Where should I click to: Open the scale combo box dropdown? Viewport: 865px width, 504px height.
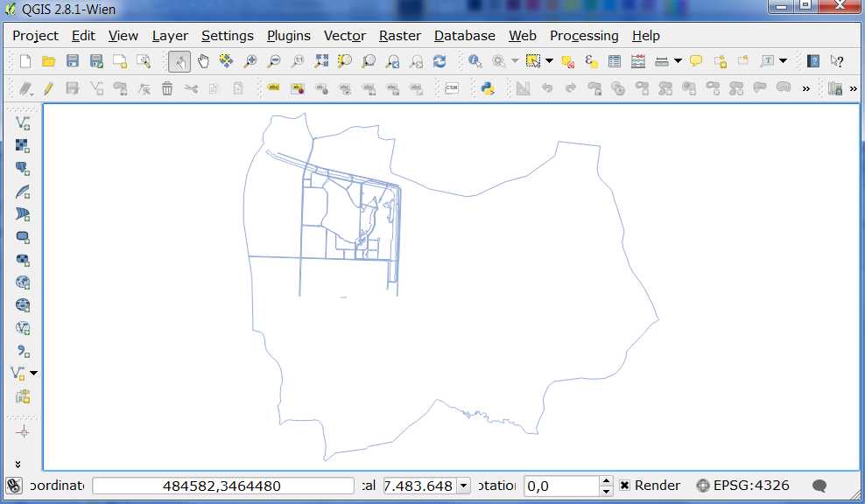pyautogui.click(x=464, y=486)
